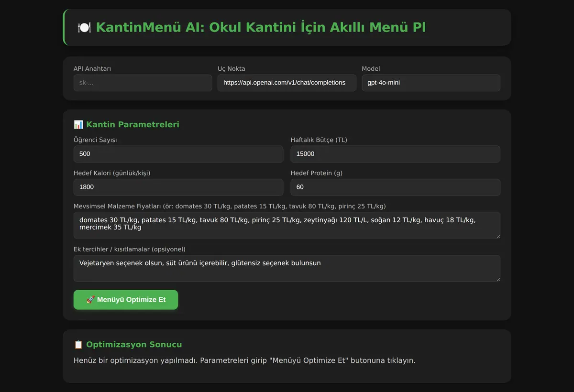574x392 pixels.
Task: Click the plate emoji in the page title
Action: [84, 27]
